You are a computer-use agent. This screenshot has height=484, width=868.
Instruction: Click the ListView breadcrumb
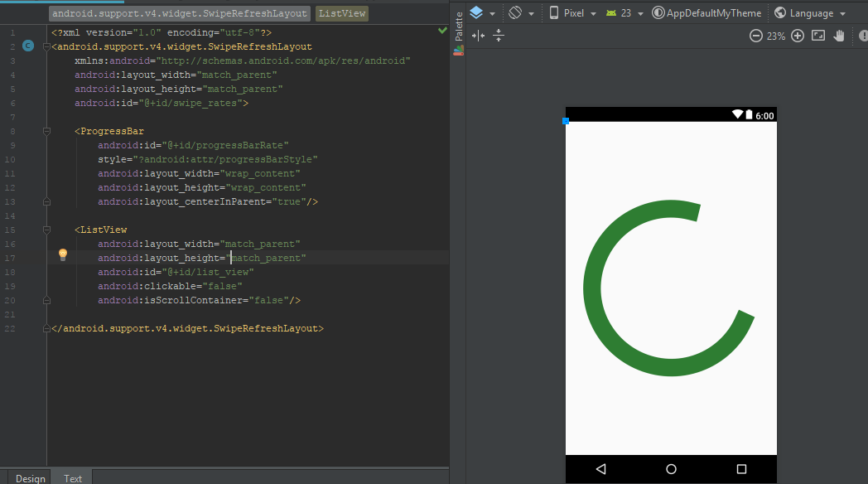341,13
